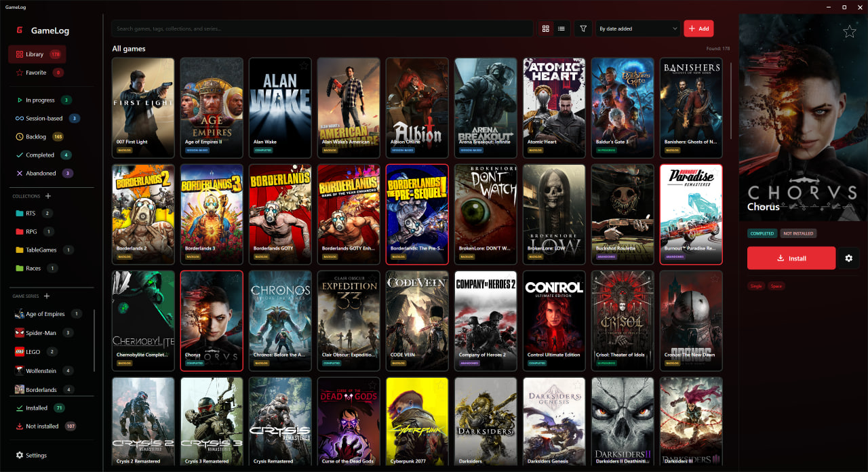Viewport: 868px width, 472px height.
Task: Maximize the GameLog window
Action: click(x=844, y=7)
